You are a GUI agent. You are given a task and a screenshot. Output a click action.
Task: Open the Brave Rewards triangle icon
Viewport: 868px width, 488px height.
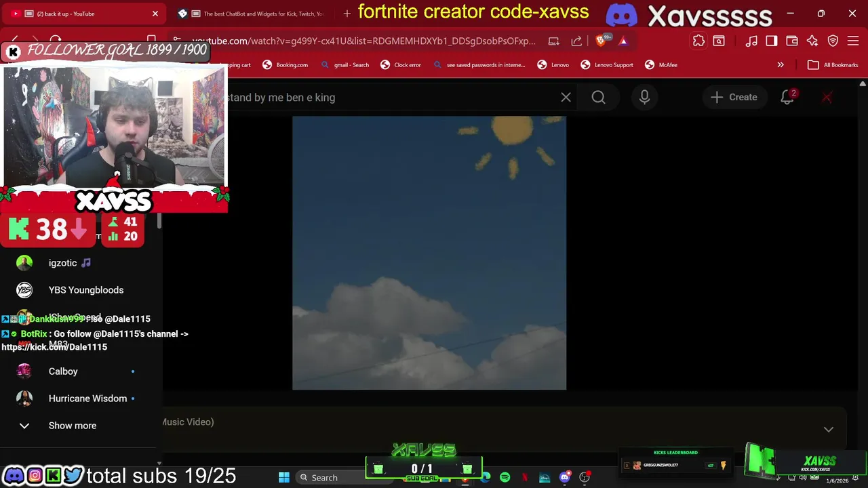(623, 41)
